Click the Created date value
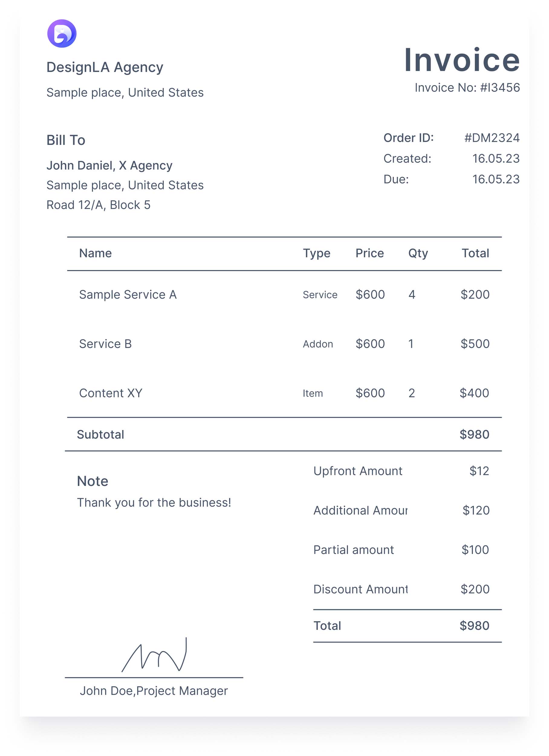Screen dimensions: 549x756 pos(496,158)
